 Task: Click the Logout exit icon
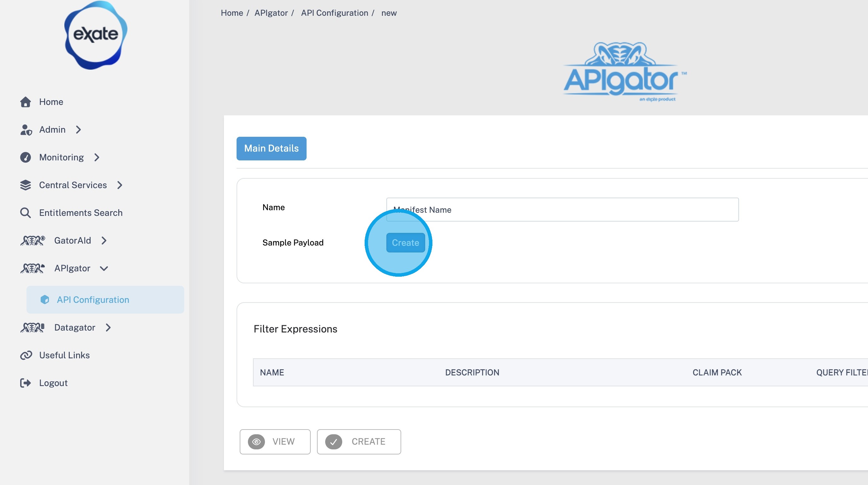click(x=26, y=383)
